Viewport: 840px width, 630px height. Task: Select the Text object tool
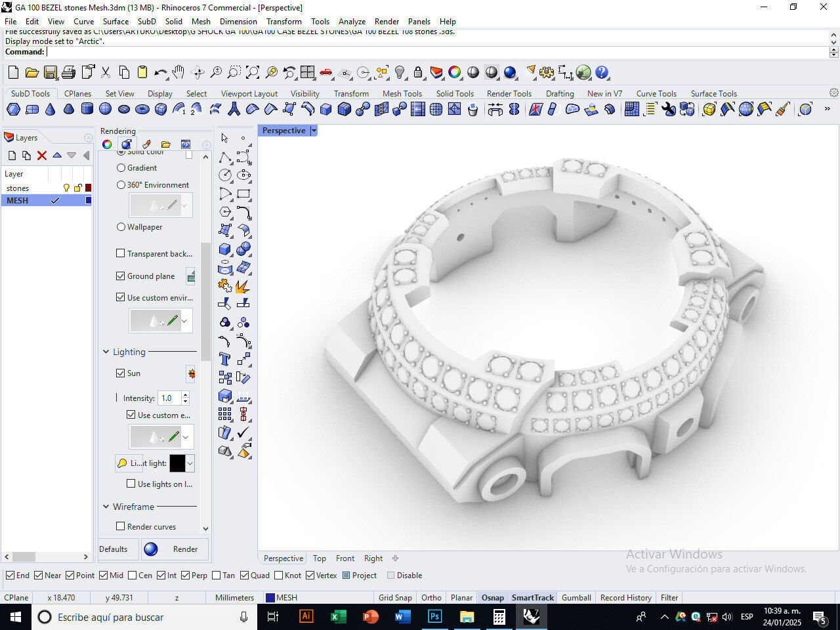point(225,359)
